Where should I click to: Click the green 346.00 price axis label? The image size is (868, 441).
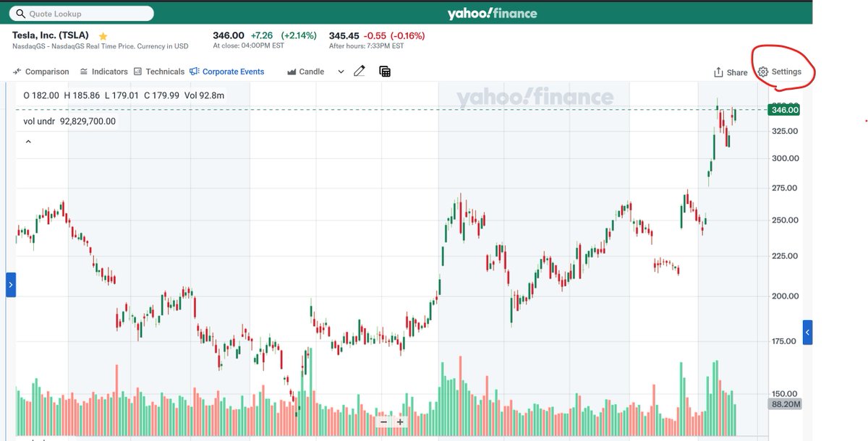pyautogui.click(x=785, y=110)
